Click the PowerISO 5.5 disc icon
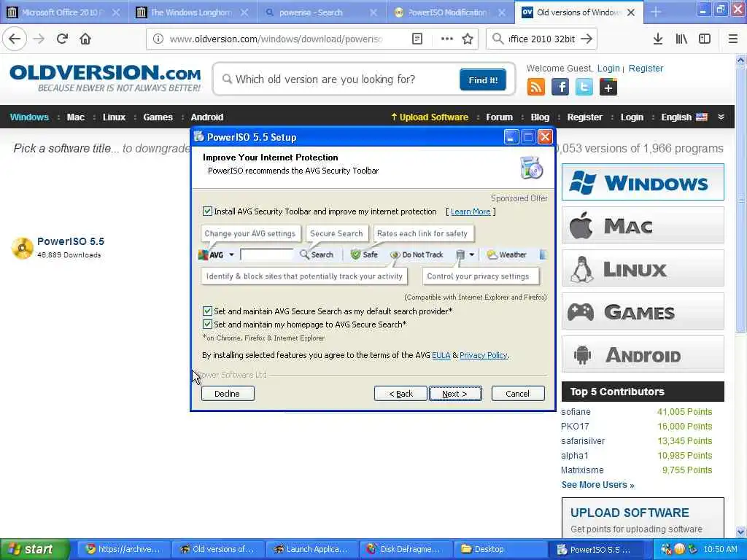The height and width of the screenshot is (560, 747). coord(22,248)
